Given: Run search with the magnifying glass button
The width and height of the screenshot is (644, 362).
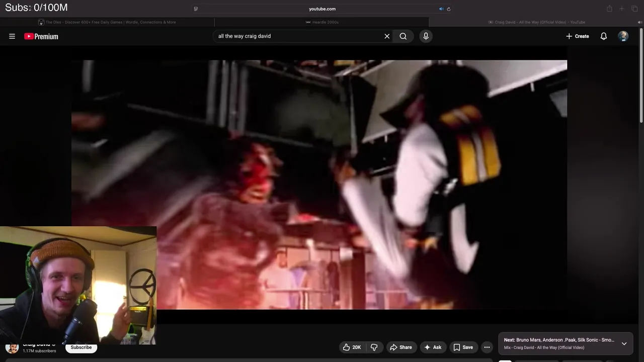Looking at the screenshot, I should pyautogui.click(x=403, y=36).
